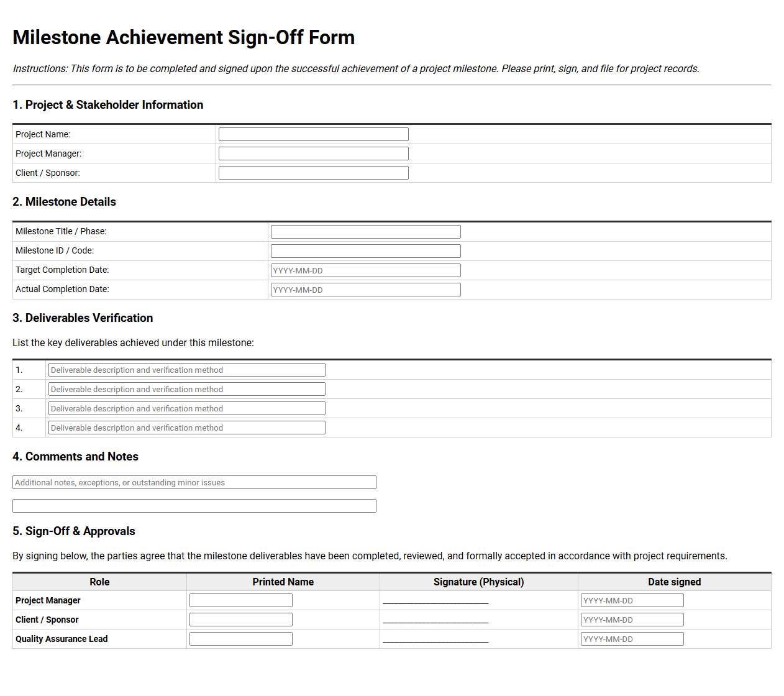This screenshot has width=784, height=696.
Task: Click the 'Signature (Physical)' column header
Action: point(479,582)
